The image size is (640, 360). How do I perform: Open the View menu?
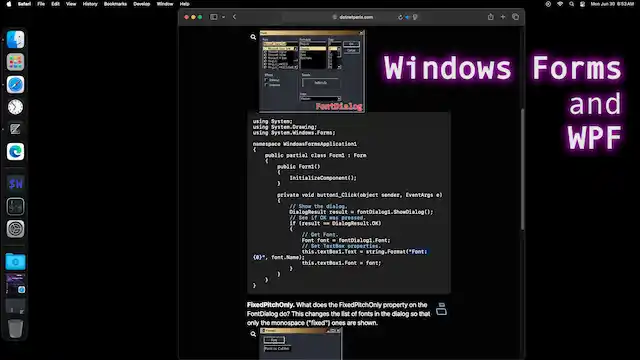71,4
